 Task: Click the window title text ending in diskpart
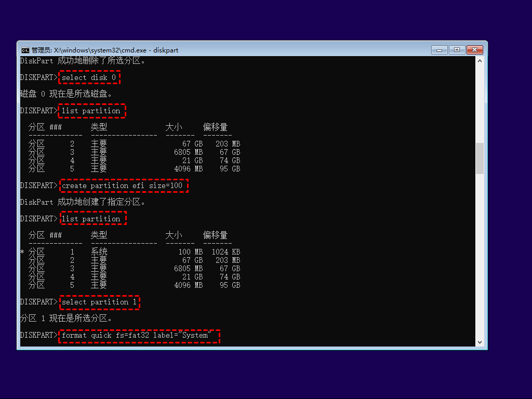(104, 50)
